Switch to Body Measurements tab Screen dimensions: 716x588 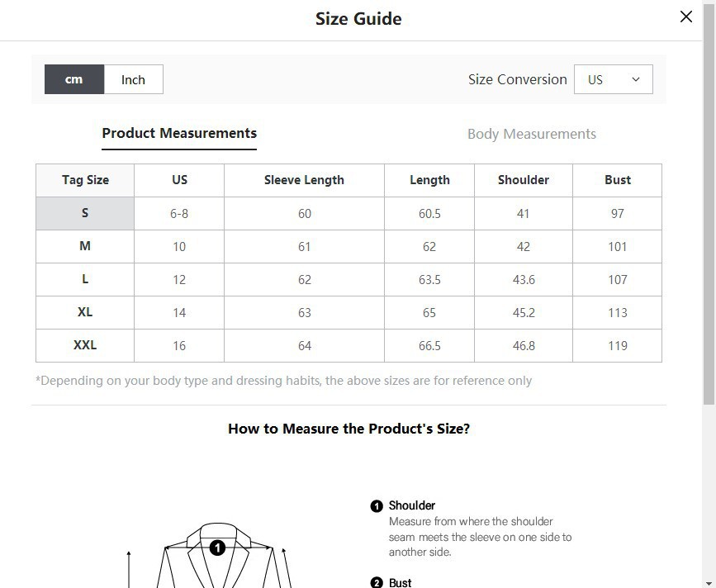(x=531, y=134)
